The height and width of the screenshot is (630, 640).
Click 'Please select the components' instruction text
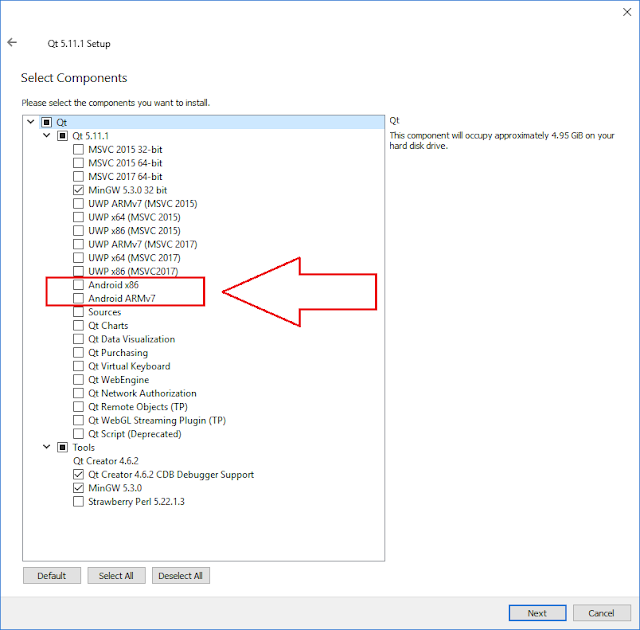[x=116, y=102]
